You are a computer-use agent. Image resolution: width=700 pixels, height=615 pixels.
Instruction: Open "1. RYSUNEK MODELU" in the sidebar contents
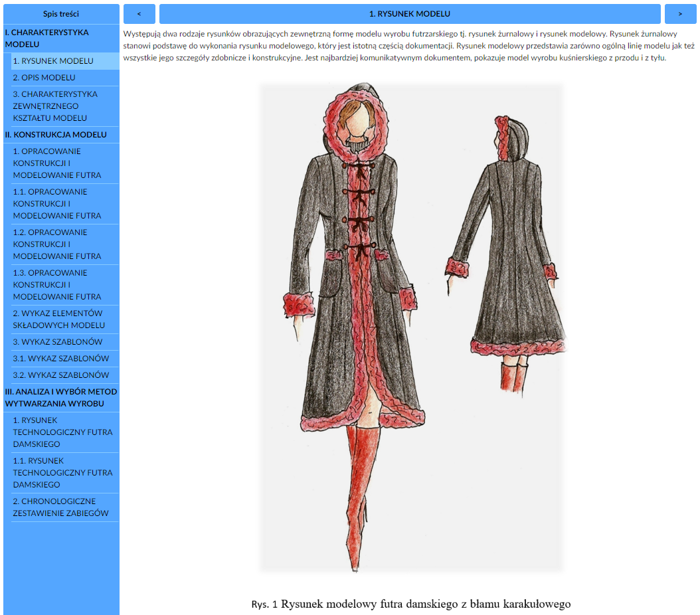coord(65,61)
